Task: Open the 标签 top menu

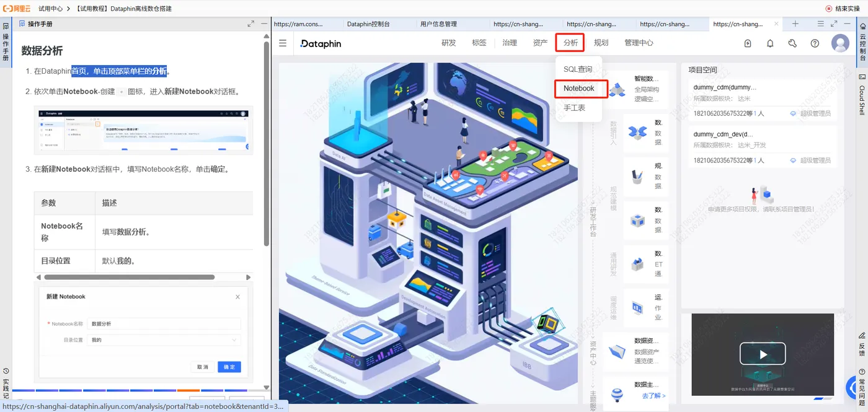Action: [x=479, y=43]
